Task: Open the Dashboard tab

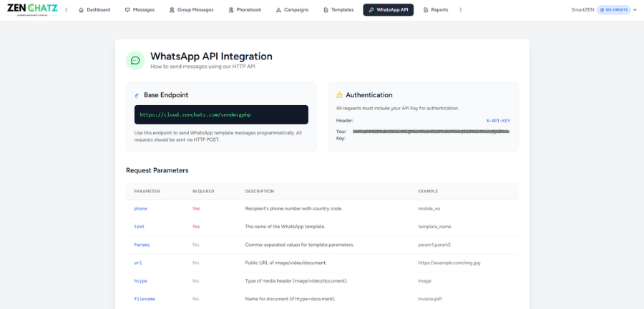Action: click(94, 10)
